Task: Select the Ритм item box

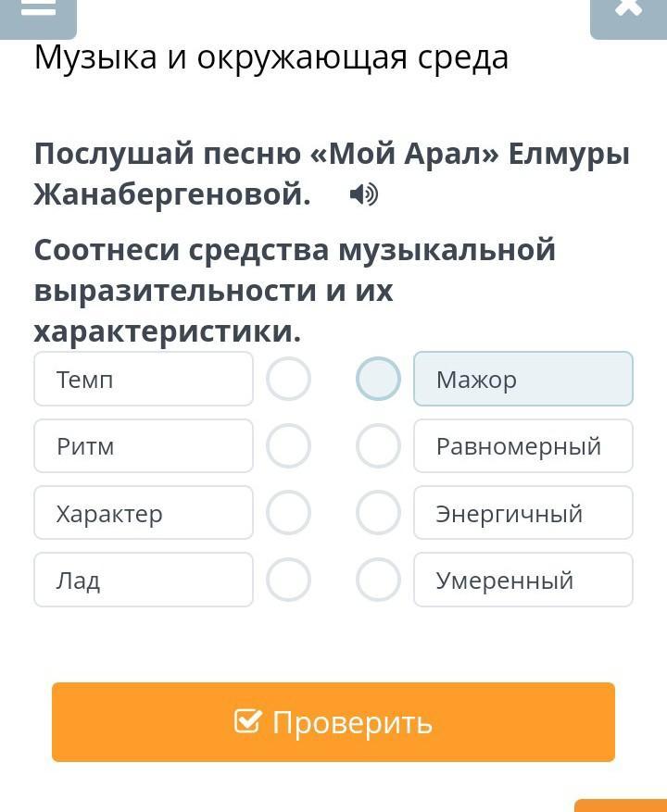Action: pyautogui.click(x=144, y=446)
